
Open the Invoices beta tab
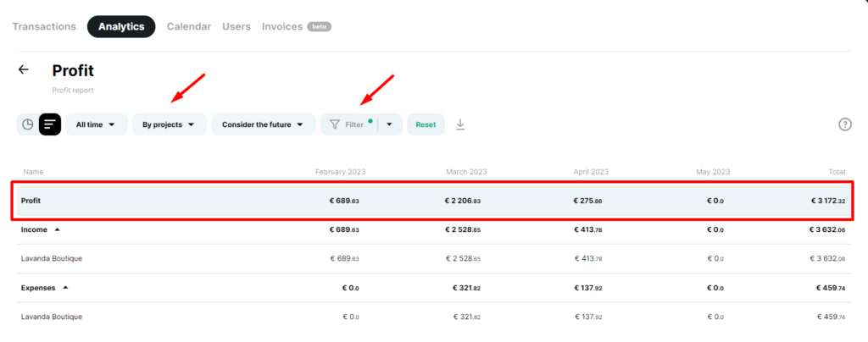click(x=297, y=26)
